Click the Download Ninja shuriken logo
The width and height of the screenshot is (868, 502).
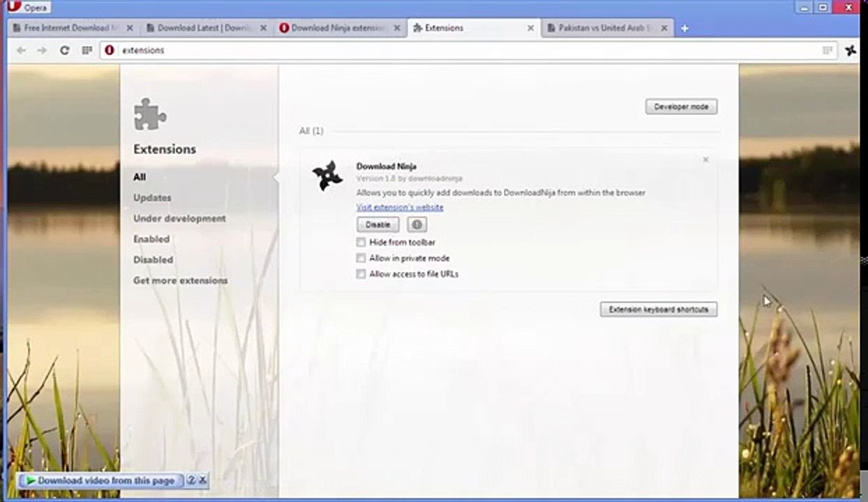click(327, 176)
